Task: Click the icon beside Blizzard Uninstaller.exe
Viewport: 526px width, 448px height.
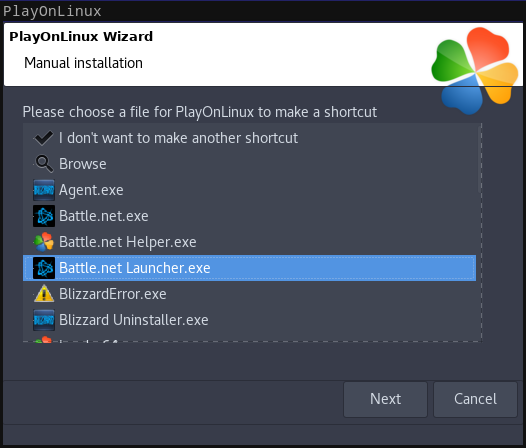Action: (44, 320)
